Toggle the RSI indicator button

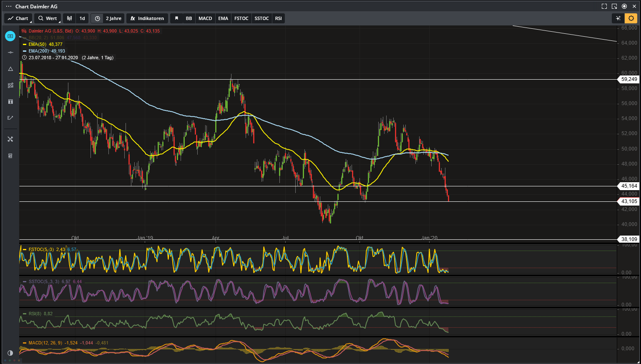pos(278,18)
